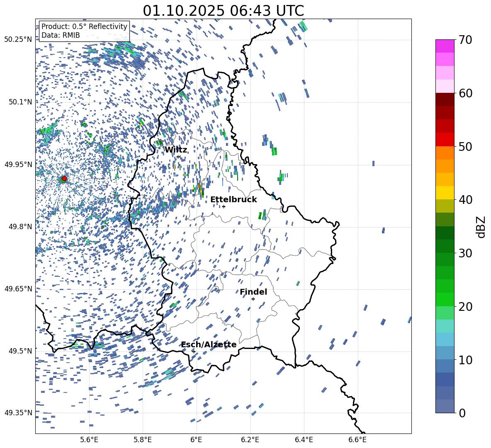Pick the yellow colorbar segment near 40
491x448 pixels.
pyautogui.click(x=445, y=193)
